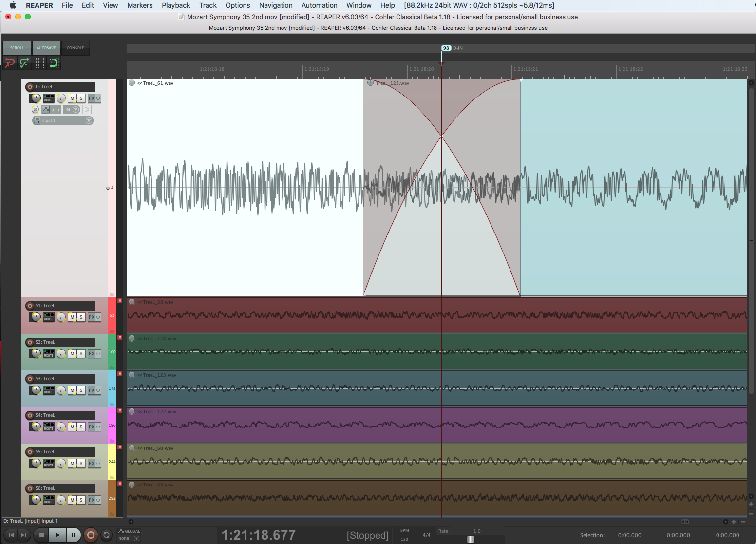
Task: Open the Apple menu
Action: point(13,5)
